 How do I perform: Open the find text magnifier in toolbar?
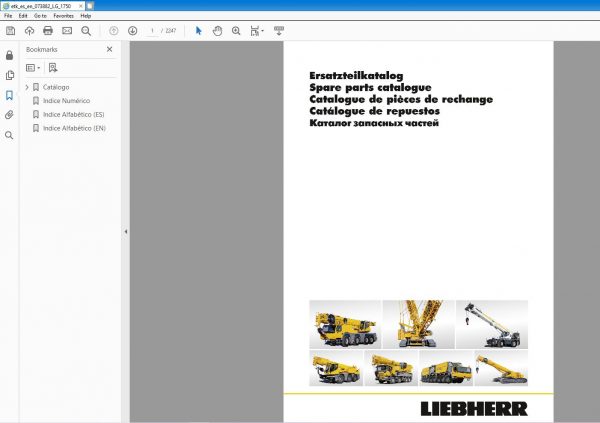[x=86, y=31]
